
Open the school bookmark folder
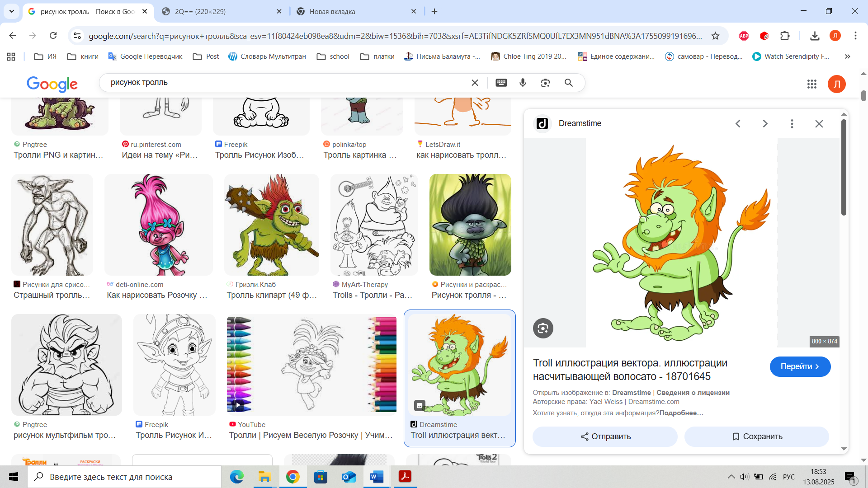tap(333, 56)
